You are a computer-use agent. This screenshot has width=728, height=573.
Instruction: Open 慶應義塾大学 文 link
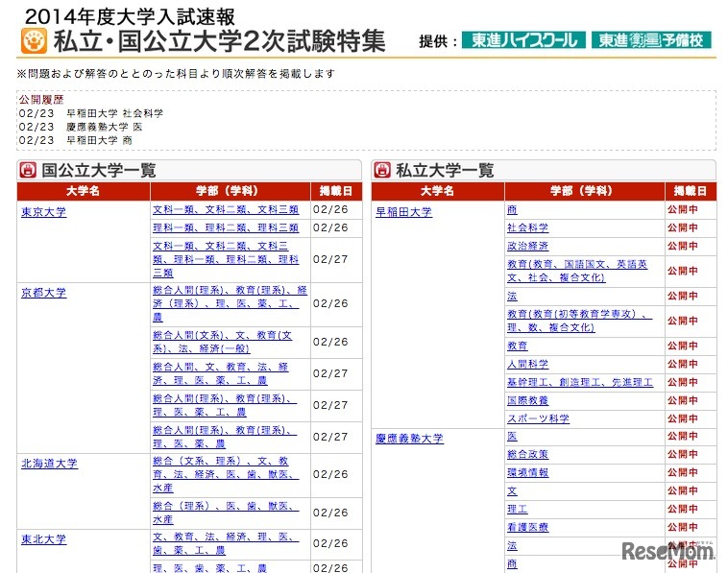(512, 490)
